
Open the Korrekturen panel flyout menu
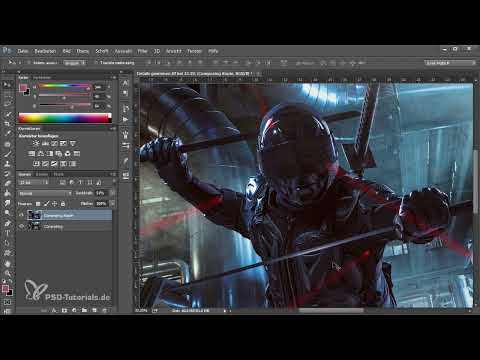[114, 128]
